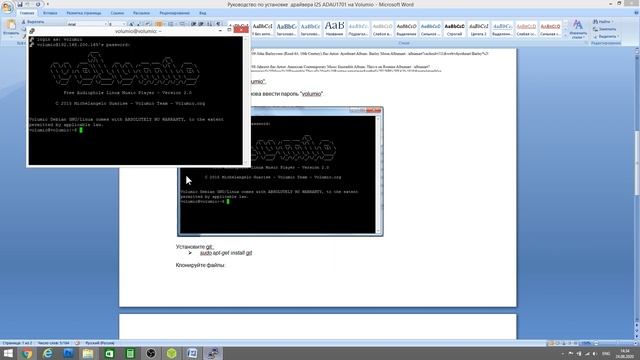Click the Русский language status bar indicator
640x360 pixels.
(100, 343)
